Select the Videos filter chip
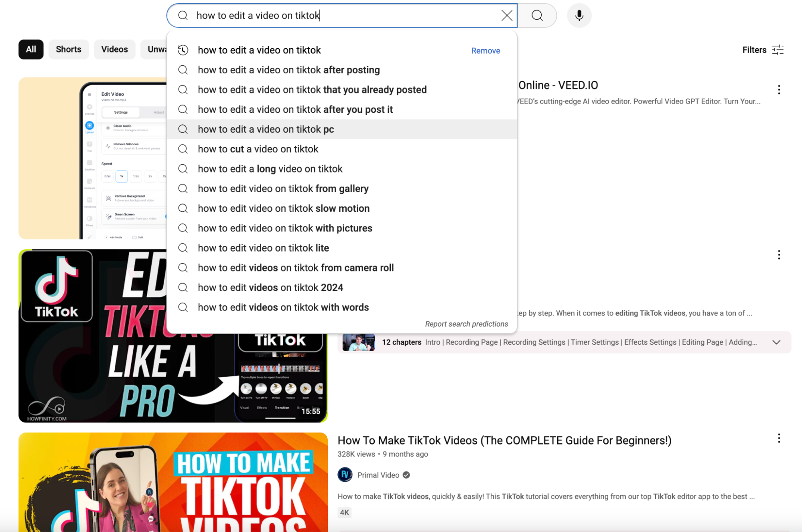Viewport: 802px width, 532px height. tap(114, 49)
